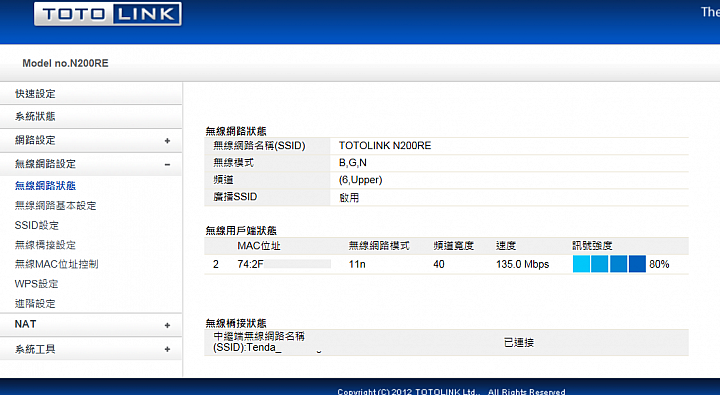Open NAT menu section
The width and height of the screenshot is (720, 395).
pyautogui.click(x=25, y=324)
